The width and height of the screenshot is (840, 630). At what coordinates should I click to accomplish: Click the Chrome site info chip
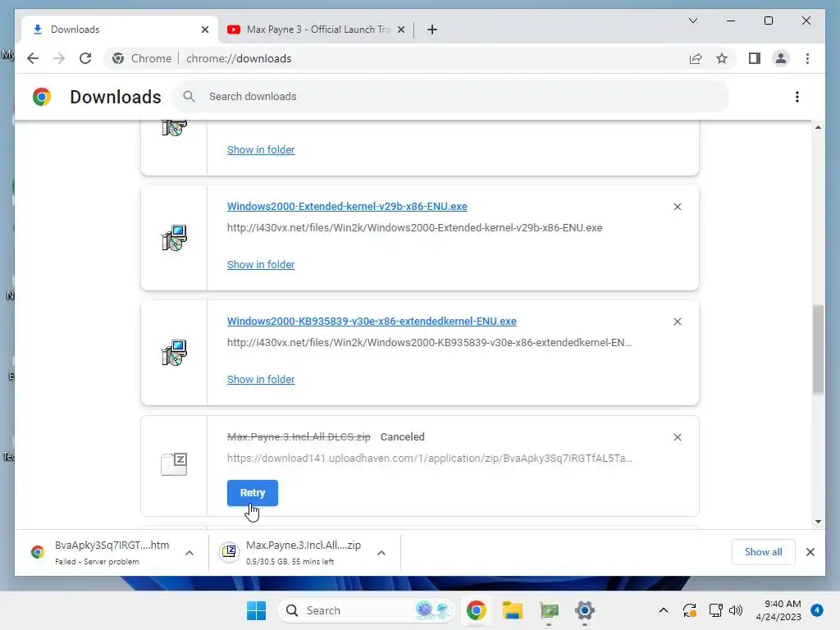141,58
